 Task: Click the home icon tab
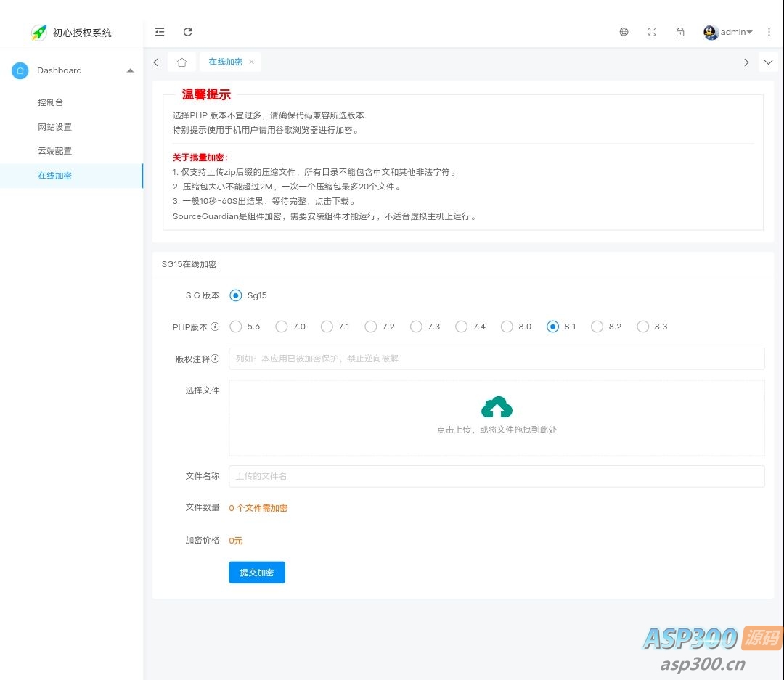(181, 62)
